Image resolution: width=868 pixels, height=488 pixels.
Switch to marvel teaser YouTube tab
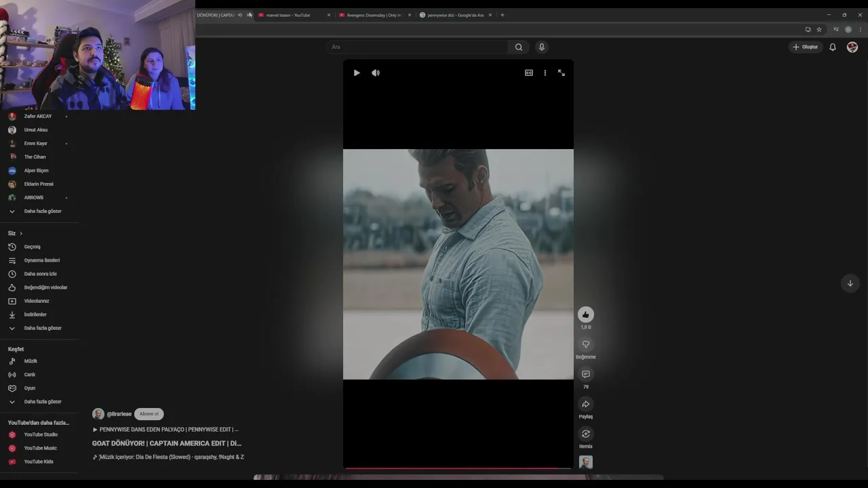coord(289,15)
